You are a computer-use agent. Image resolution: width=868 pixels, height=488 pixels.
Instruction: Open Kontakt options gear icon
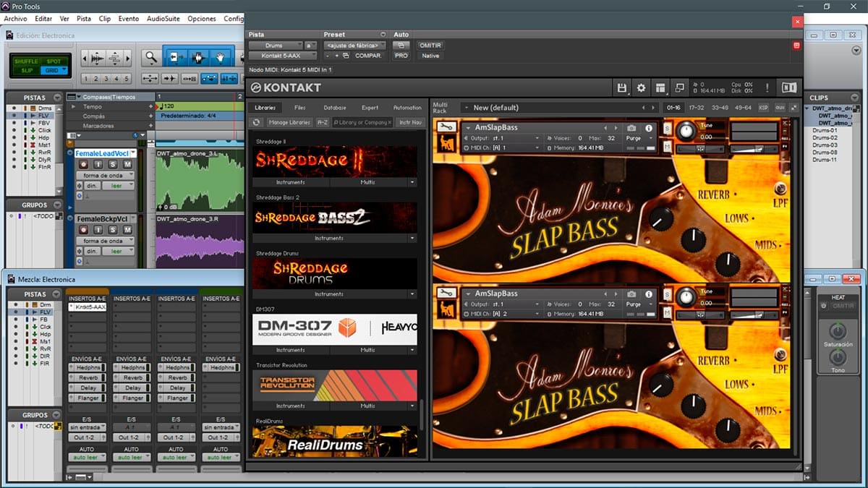click(641, 87)
